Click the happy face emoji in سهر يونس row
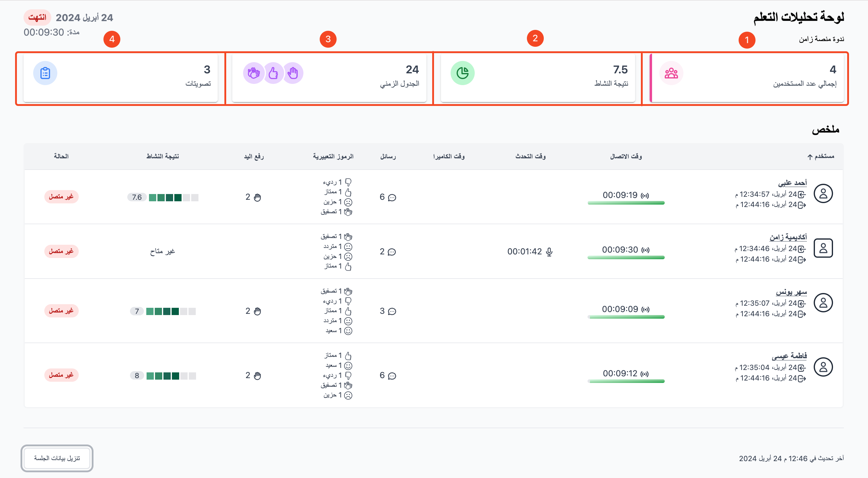 pyautogui.click(x=348, y=331)
